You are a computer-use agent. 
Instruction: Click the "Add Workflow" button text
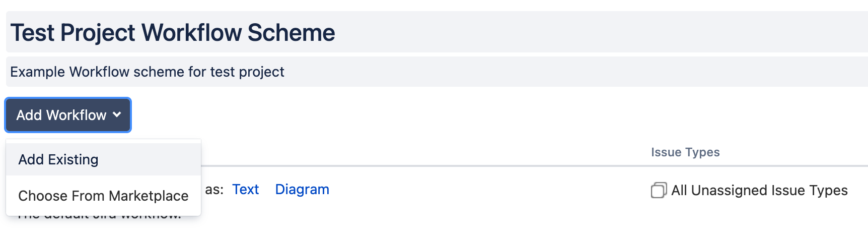click(x=61, y=115)
